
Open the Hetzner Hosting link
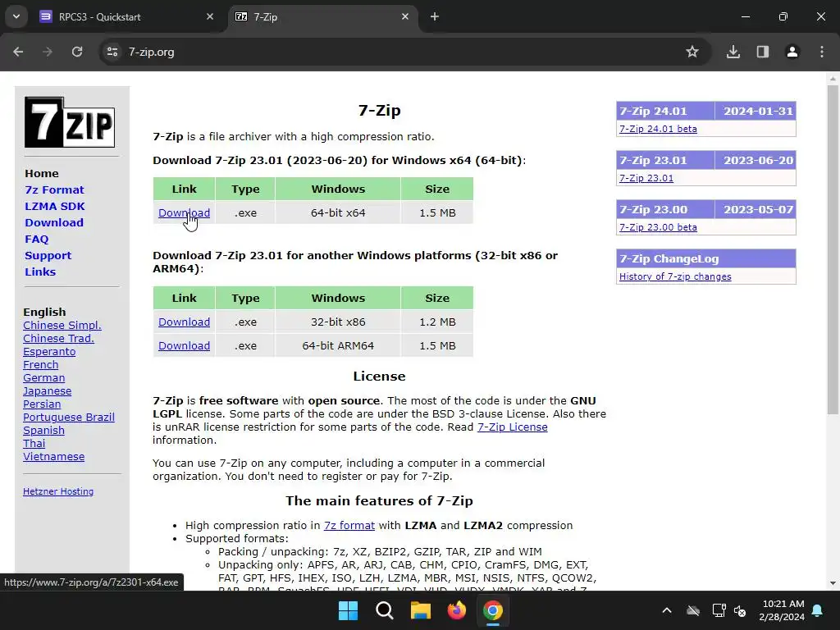coord(58,491)
